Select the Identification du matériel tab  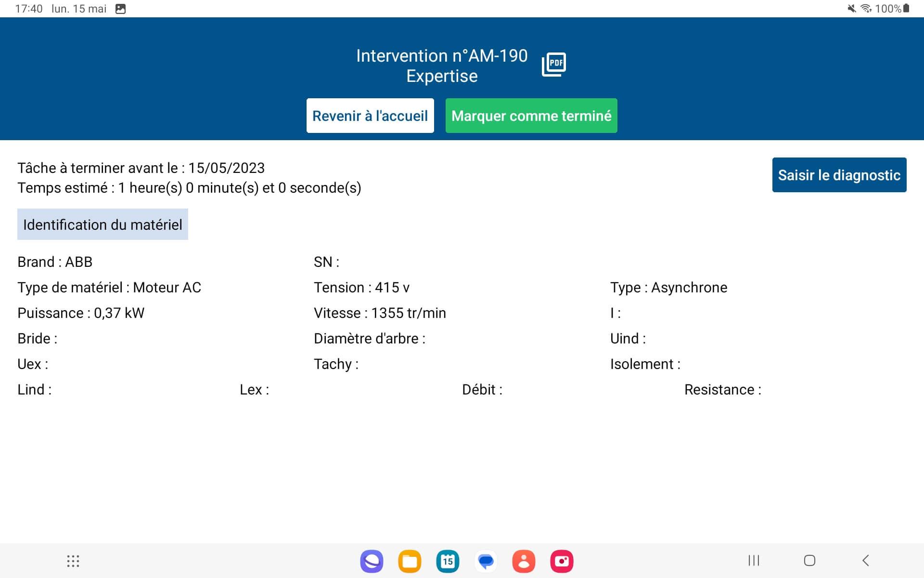click(x=103, y=224)
